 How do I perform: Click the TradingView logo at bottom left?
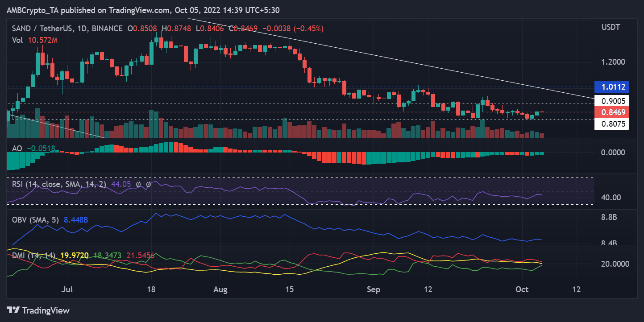38,310
